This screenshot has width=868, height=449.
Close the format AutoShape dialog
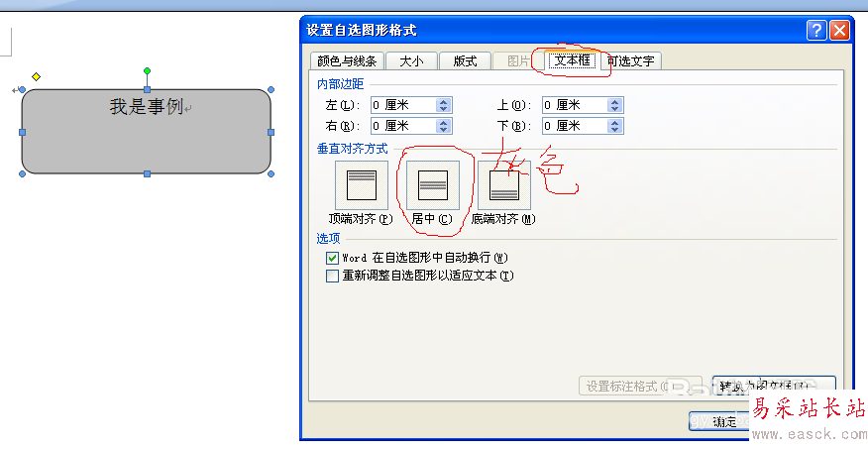[839, 30]
